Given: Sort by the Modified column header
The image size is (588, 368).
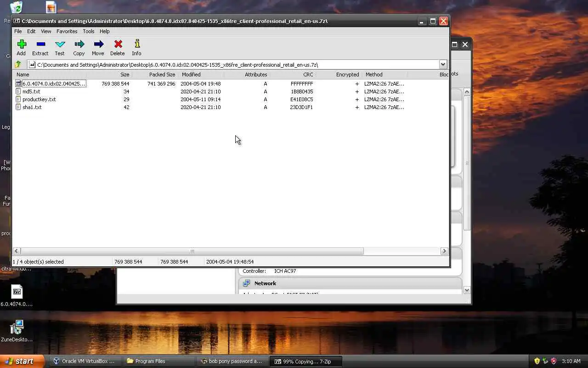Looking at the screenshot, I should [201, 75].
